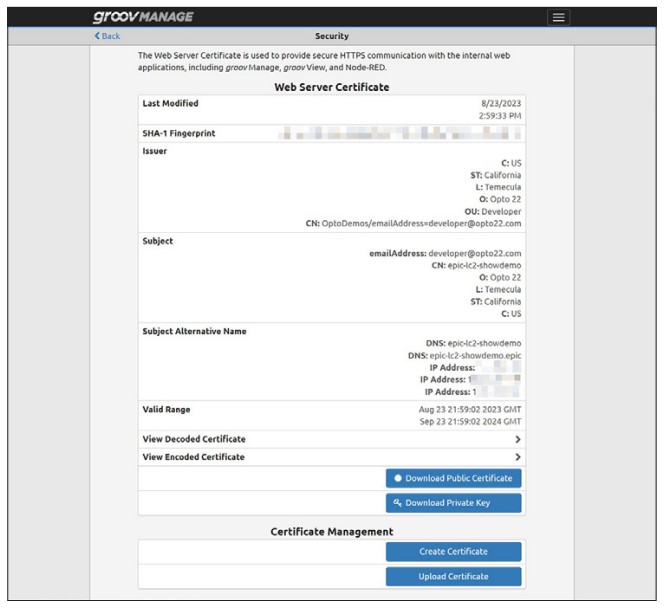Image resolution: width=664 pixels, height=610 pixels.
Task: Click Subject emailAddress developer@opto22.com
Action: (445, 253)
